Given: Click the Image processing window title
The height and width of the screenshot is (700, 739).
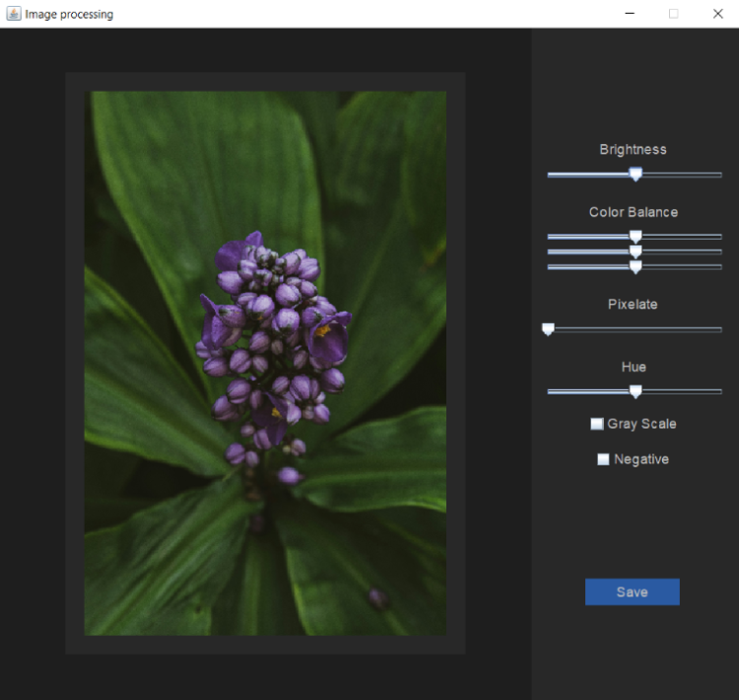Looking at the screenshot, I should [69, 14].
